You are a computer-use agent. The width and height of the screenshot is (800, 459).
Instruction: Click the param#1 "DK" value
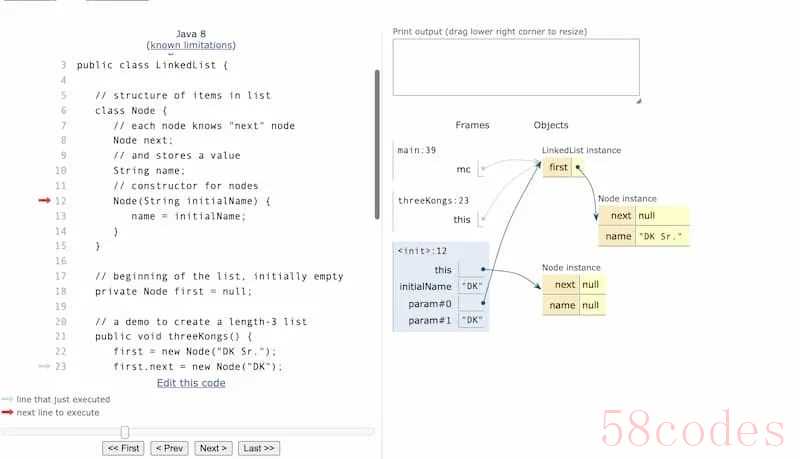point(472,320)
